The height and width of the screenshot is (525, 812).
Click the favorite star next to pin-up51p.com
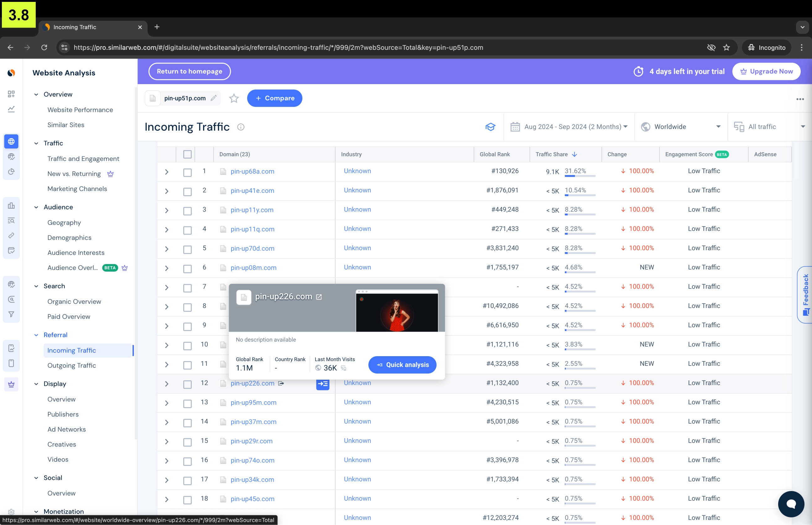pyautogui.click(x=234, y=99)
